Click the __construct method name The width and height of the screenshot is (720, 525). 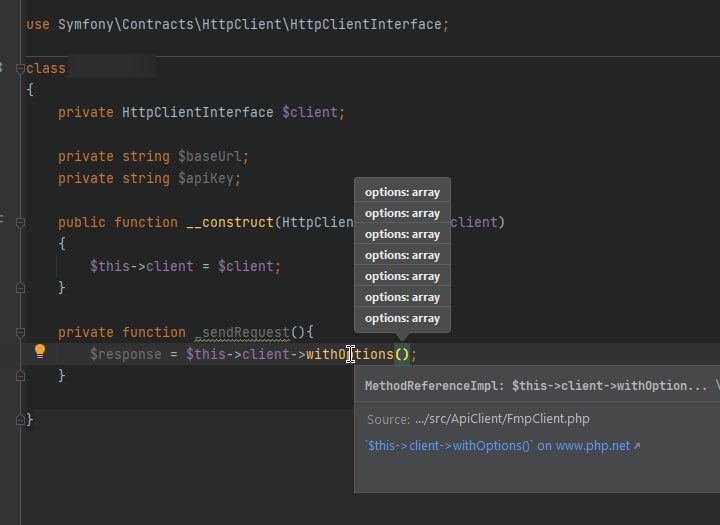point(230,223)
